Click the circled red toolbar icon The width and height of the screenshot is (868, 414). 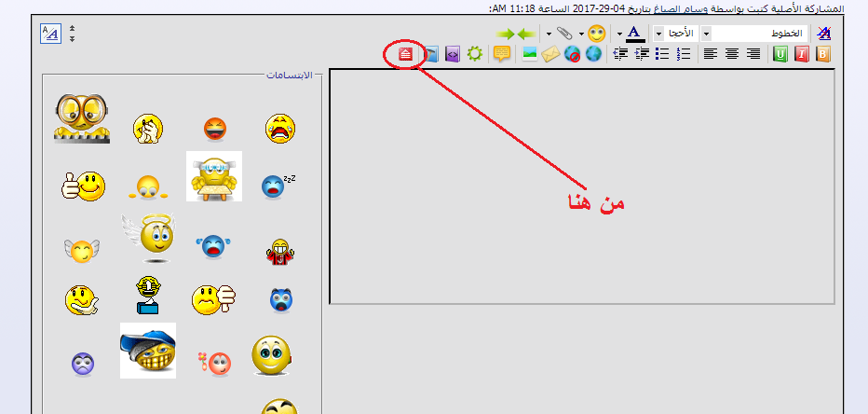406,54
